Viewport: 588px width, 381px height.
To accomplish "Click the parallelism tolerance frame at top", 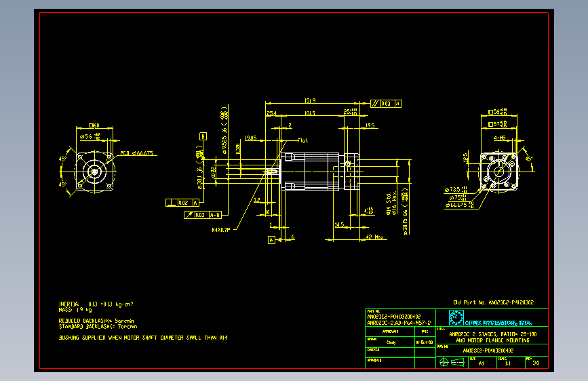I will click(x=386, y=104).
